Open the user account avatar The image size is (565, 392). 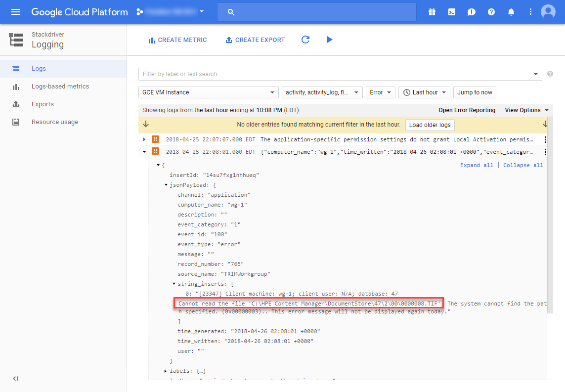click(548, 11)
